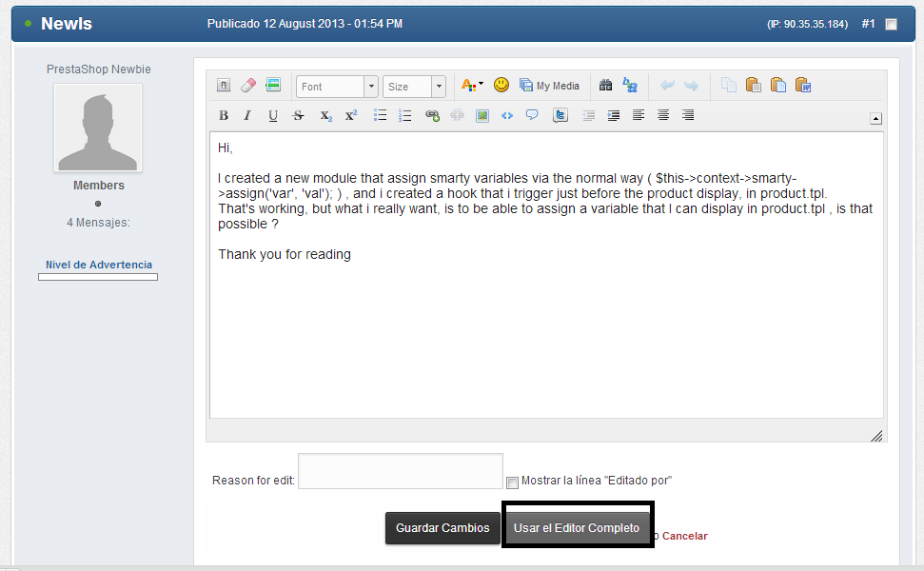Screen dimensions: 924x571
Task: Check the 'Mostrar la línea Editado por' box
Action: 512,482
